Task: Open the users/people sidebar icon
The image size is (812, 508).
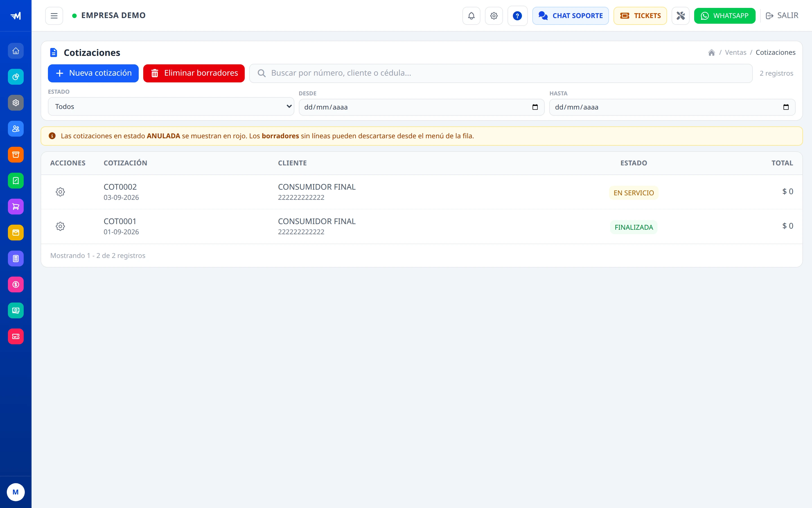Action: pos(16,129)
